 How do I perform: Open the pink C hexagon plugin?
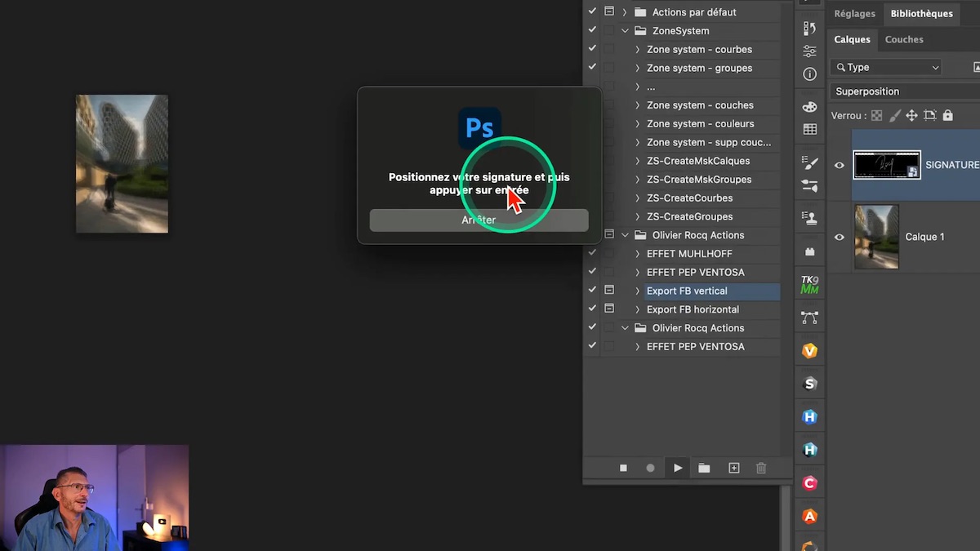coord(809,483)
